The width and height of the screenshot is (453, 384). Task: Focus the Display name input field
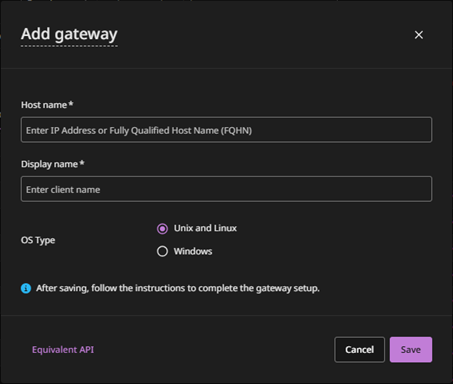tap(226, 189)
